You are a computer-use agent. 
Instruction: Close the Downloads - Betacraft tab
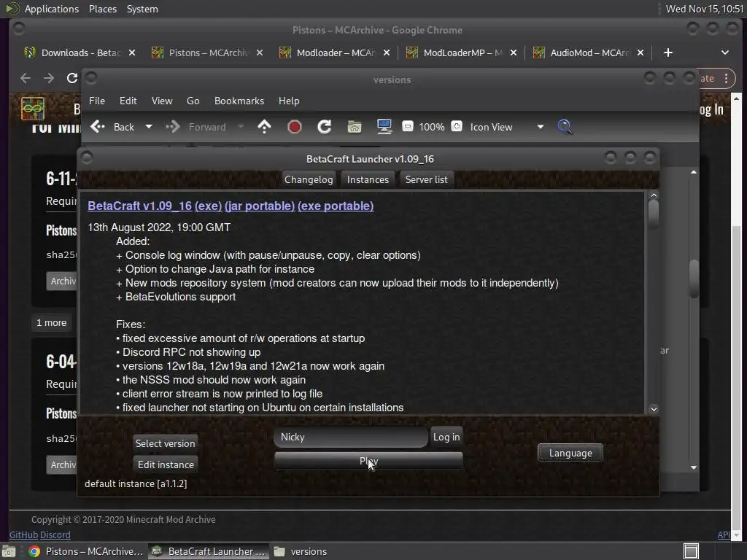[x=132, y=52]
